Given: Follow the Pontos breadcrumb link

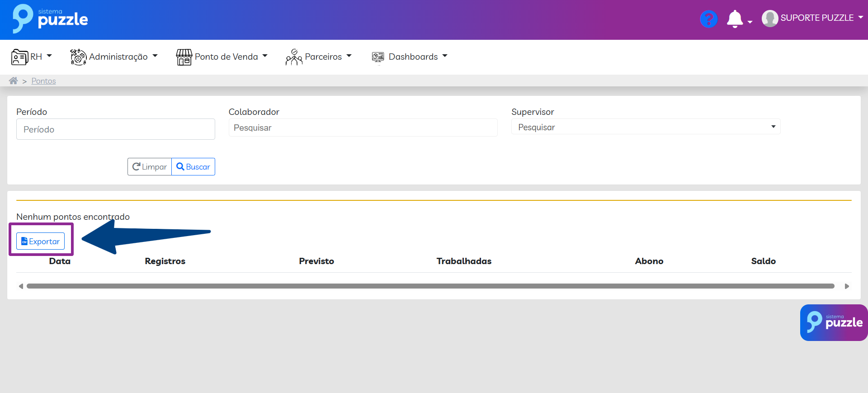Looking at the screenshot, I should pyautogui.click(x=43, y=81).
